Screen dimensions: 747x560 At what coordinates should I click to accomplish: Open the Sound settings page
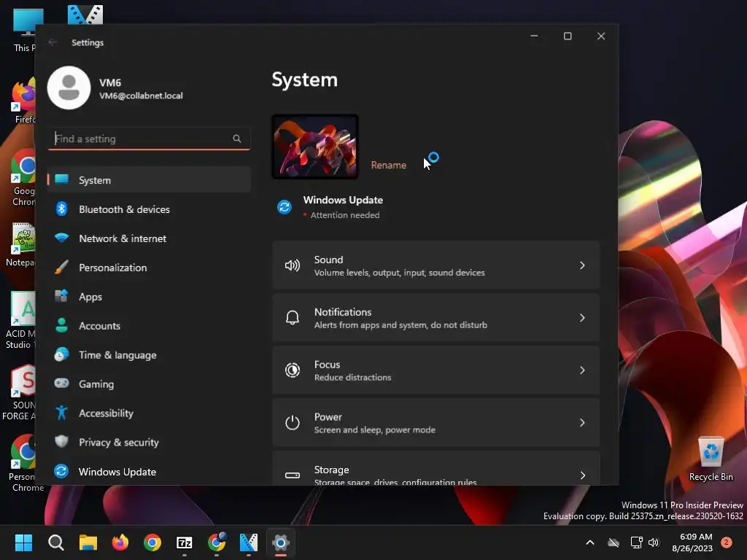coord(436,265)
